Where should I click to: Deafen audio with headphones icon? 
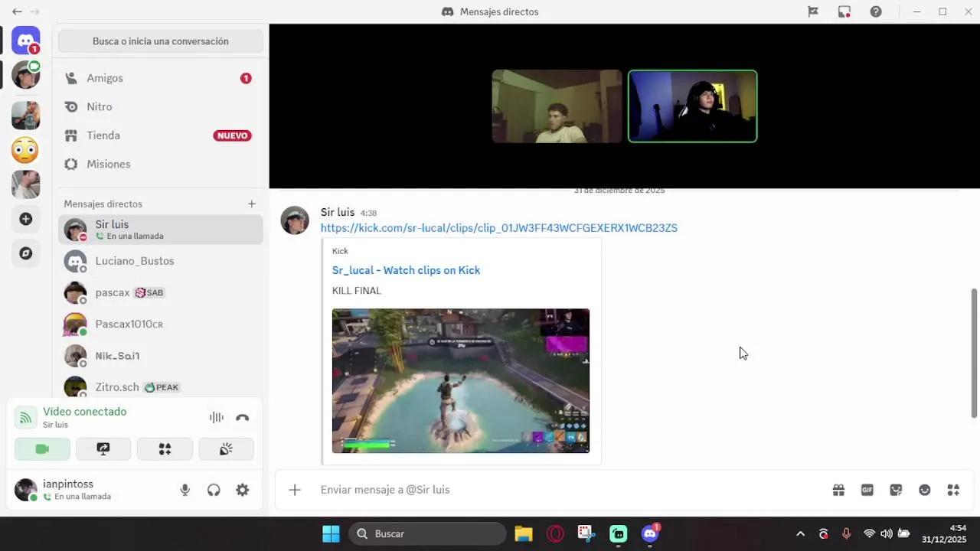click(214, 490)
